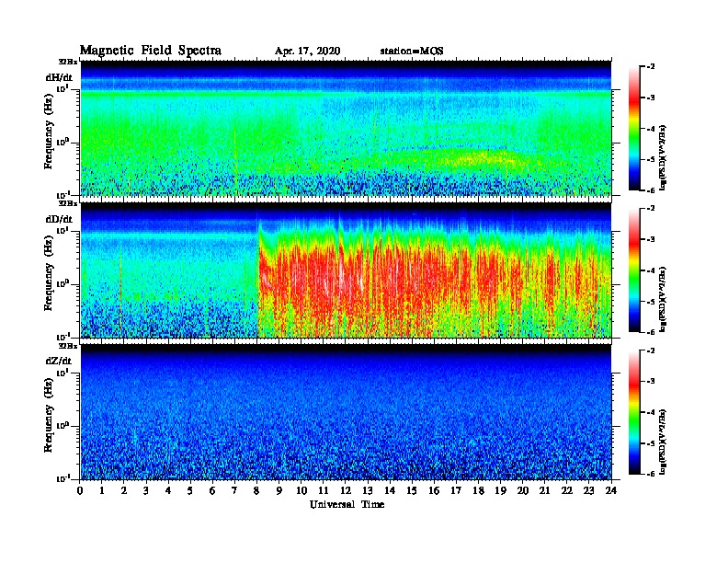
Task: Click the dZ/dt panel's color scale bar
Action: tap(634, 412)
